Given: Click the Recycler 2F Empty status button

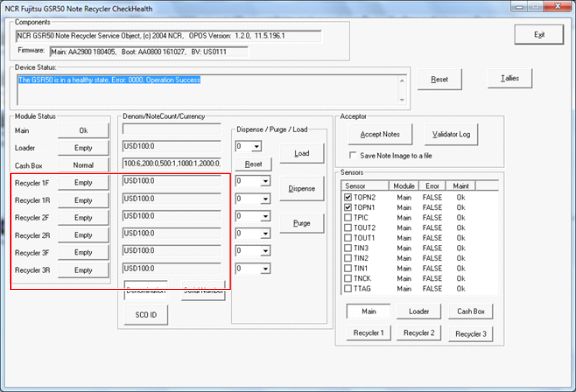Looking at the screenshot, I should [83, 218].
